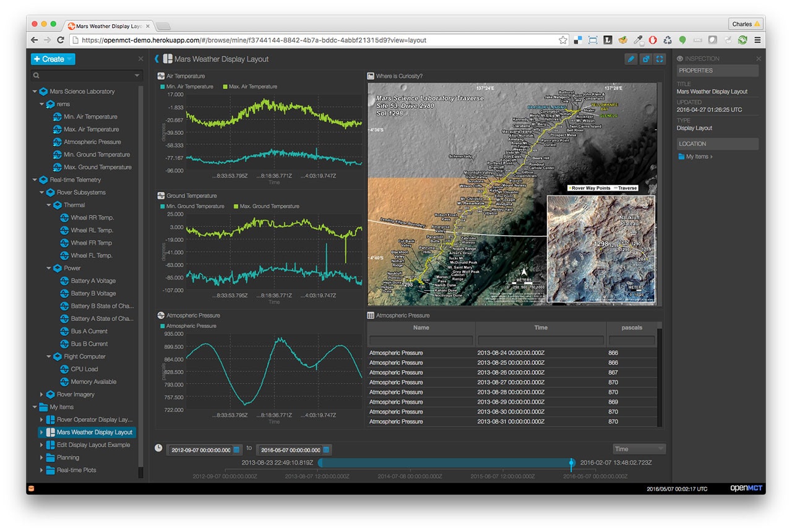The image size is (792, 532).
Task: Select the PROPERTIES tab in the Inspection pane
Action: click(717, 71)
